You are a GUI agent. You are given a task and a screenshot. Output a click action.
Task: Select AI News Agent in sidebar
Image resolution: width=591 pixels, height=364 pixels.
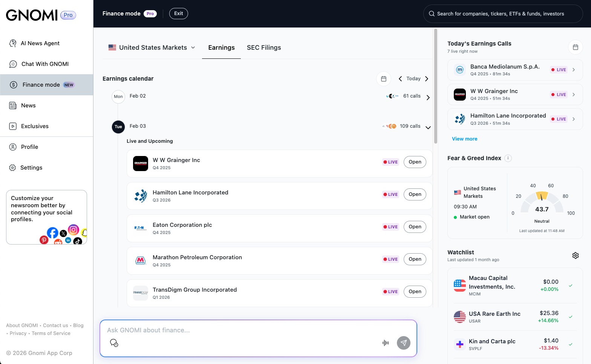pos(40,43)
